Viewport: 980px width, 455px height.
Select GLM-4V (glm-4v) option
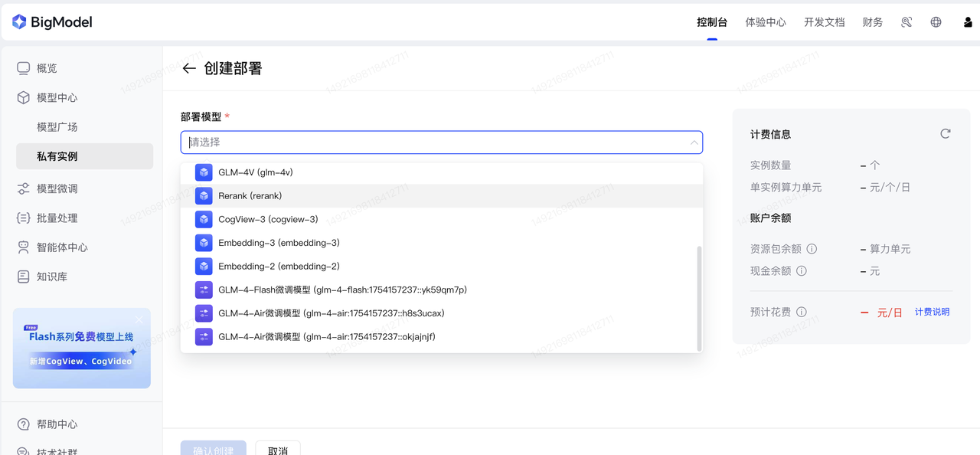[441, 172]
